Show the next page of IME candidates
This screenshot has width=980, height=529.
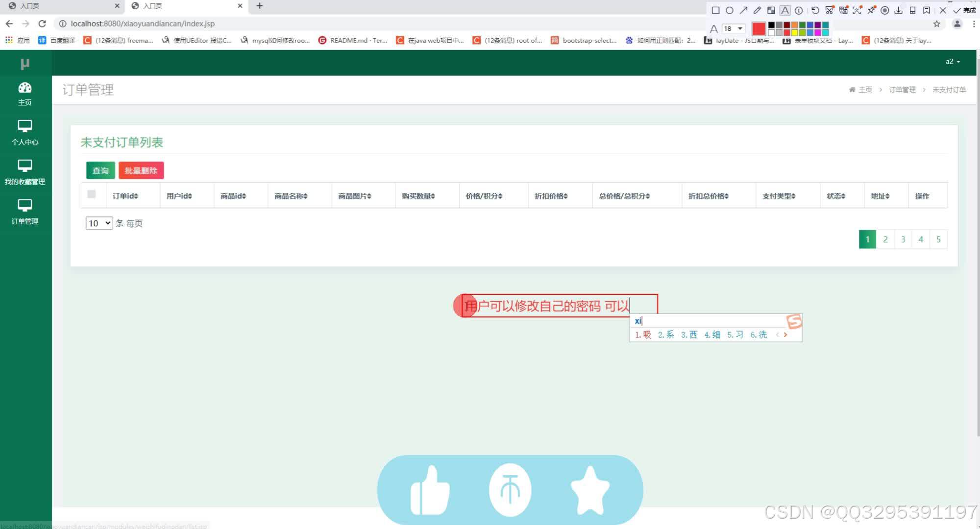[x=785, y=335]
